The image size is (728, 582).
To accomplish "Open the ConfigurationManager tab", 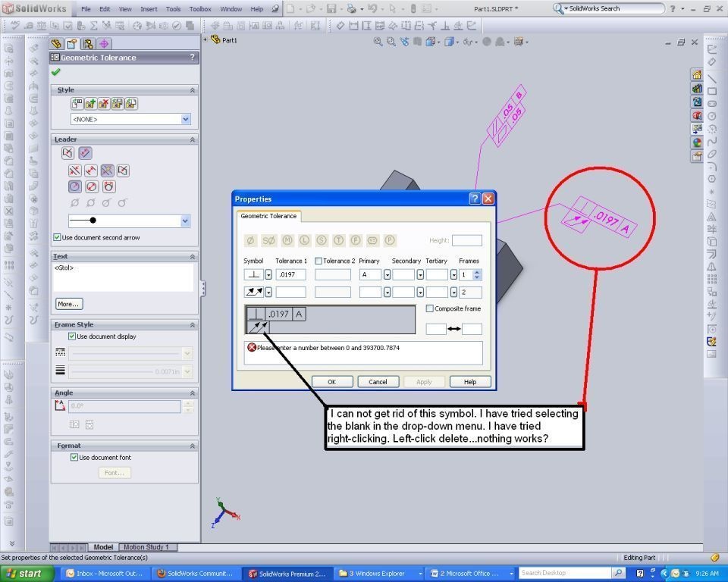I will click(x=88, y=44).
